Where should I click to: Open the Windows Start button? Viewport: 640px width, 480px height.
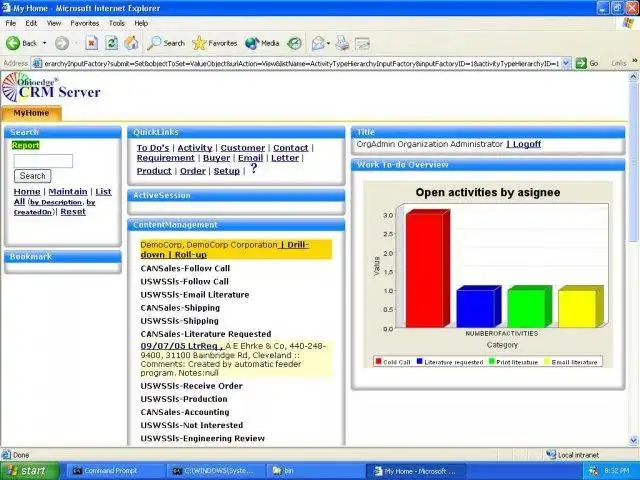tap(29, 471)
